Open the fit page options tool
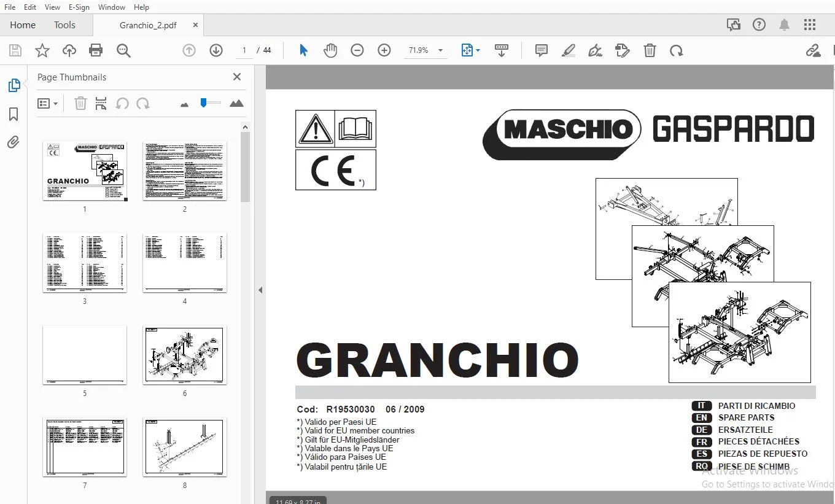The height and width of the screenshot is (504, 835). coord(470,51)
